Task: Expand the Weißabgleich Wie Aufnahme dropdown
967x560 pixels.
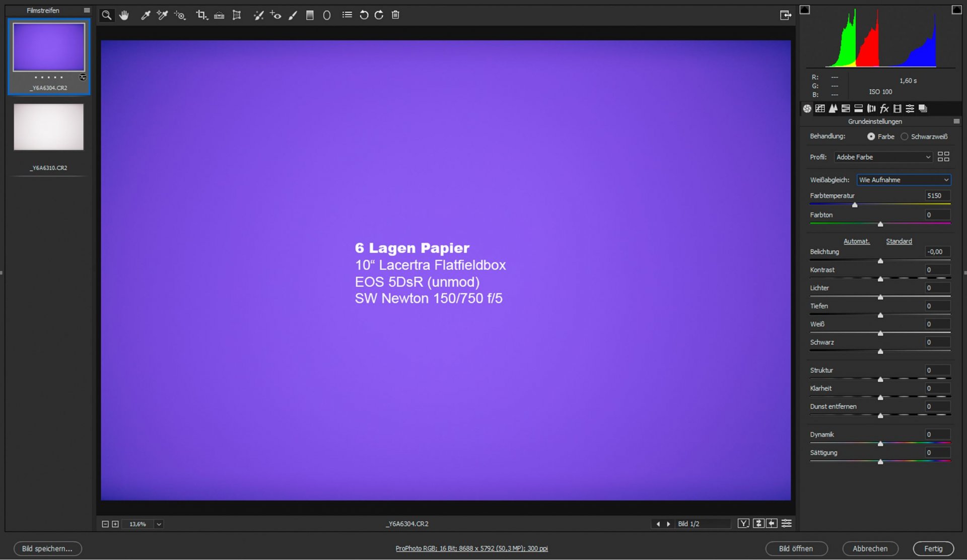Action: tap(904, 180)
